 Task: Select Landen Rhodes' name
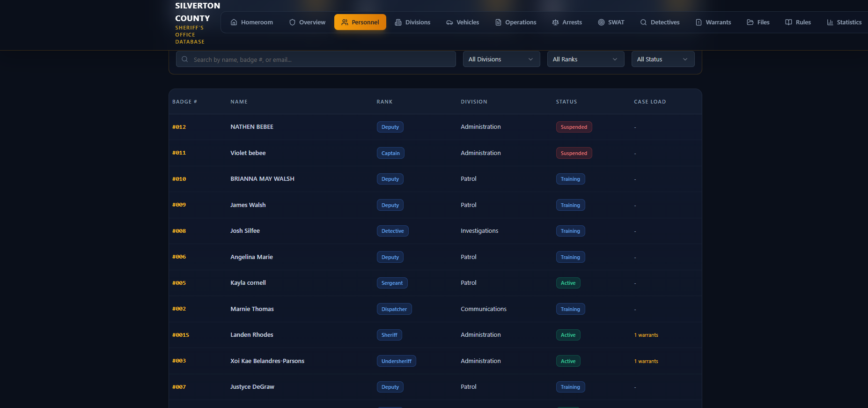252,335
